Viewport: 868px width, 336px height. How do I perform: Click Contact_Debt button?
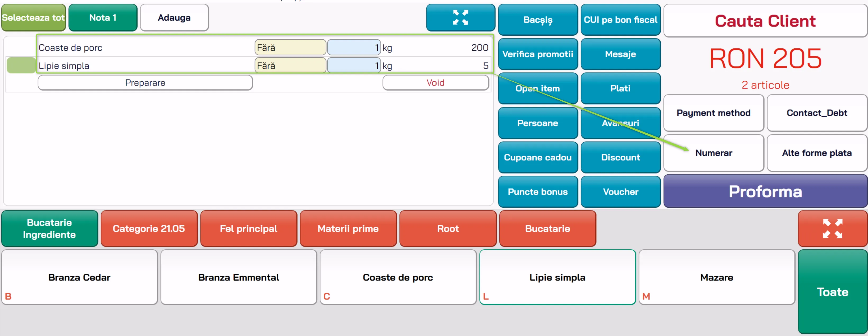click(817, 113)
